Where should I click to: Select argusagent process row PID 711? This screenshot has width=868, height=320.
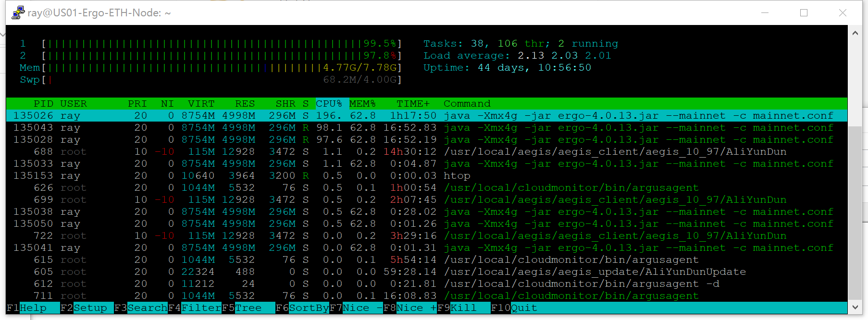(427, 296)
